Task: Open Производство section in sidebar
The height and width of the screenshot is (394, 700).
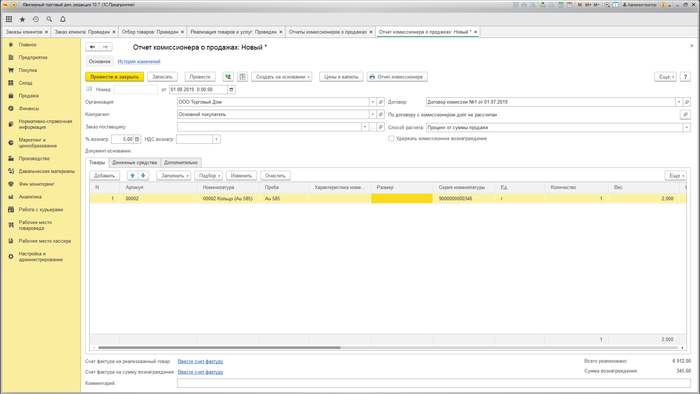Action: point(34,158)
